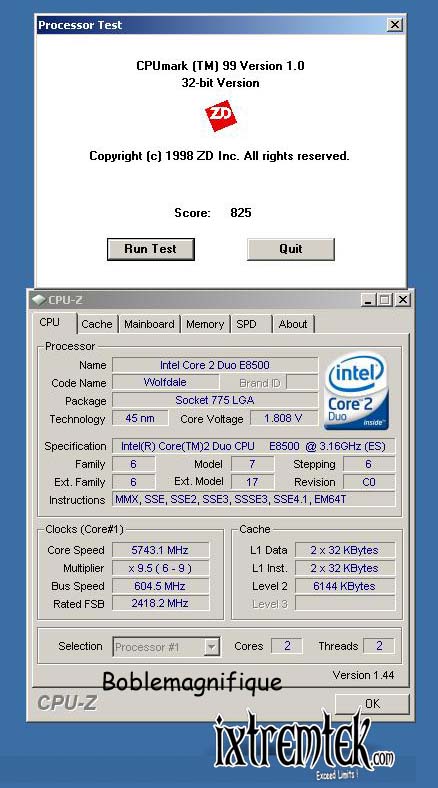Image resolution: width=438 pixels, height=788 pixels.
Task: Click the Technology value 45 nm
Action: pos(140,418)
